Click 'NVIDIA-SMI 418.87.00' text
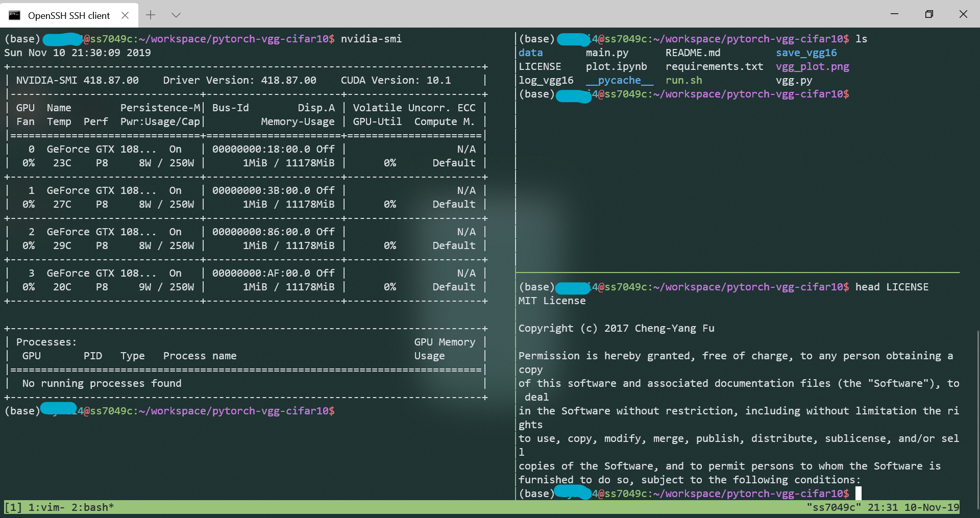The image size is (980, 518). (x=77, y=80)
